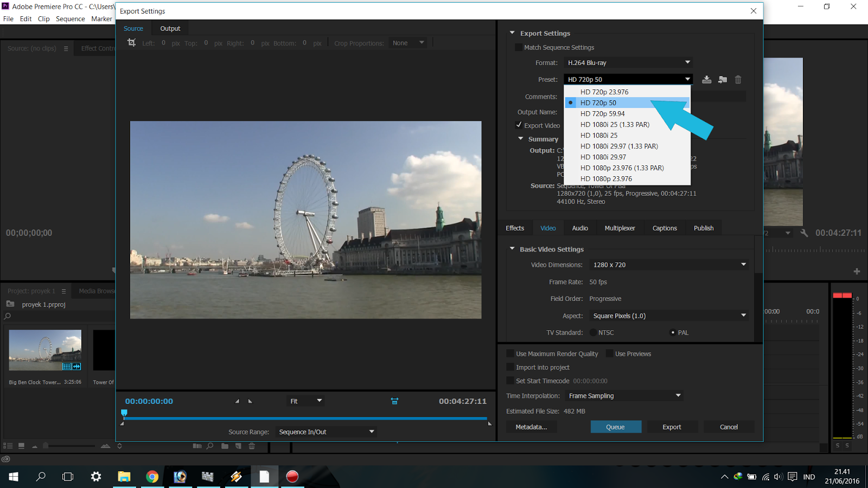Select the NTSC TV standard
The width and height of the screenshot is (868, 488).
(x=593, y=332)
